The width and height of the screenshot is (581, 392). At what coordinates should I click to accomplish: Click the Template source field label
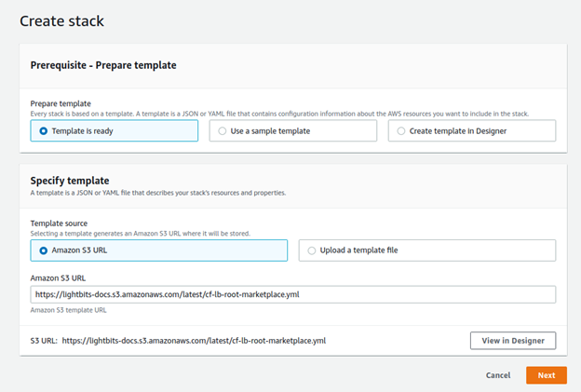click(59, 223)
